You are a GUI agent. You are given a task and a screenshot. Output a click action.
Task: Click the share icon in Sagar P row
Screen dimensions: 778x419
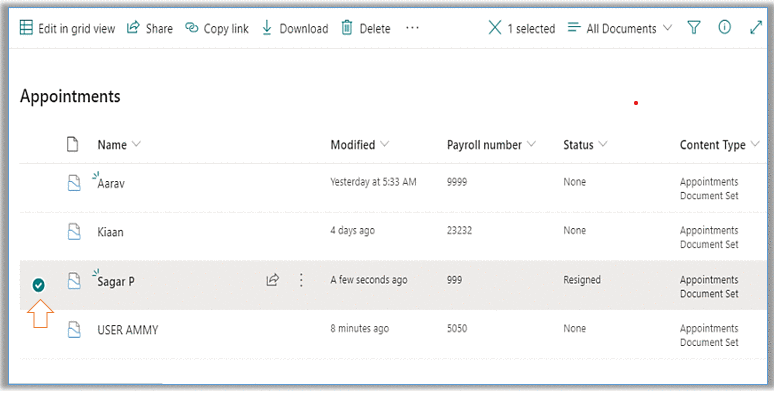click(x=272, y=280)
